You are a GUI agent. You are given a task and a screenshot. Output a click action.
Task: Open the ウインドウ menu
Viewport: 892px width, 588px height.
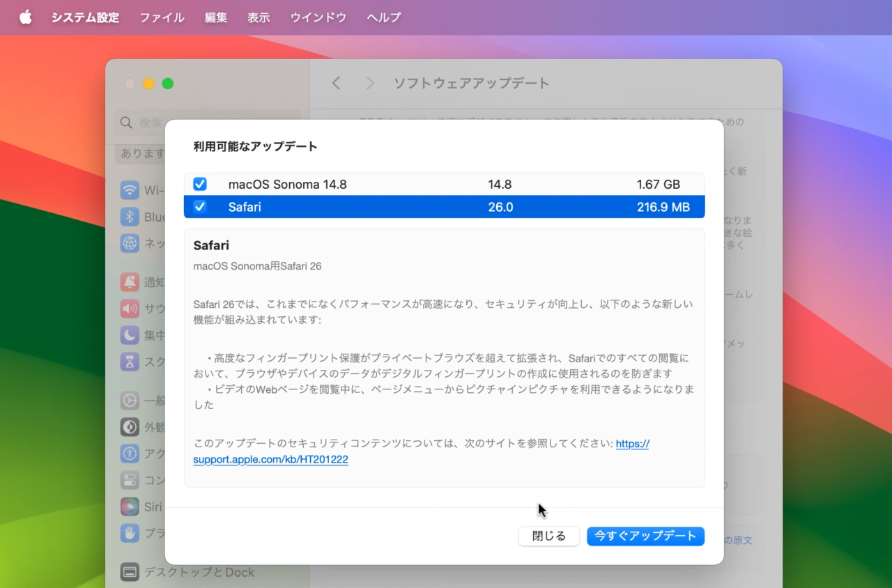point(318,17)
